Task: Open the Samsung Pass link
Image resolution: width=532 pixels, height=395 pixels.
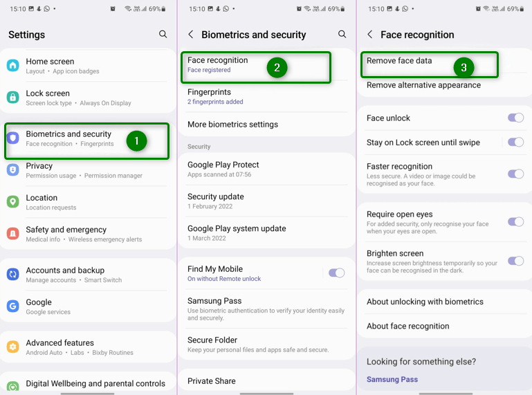Action: pyautogui.click(x=392, y=379)
